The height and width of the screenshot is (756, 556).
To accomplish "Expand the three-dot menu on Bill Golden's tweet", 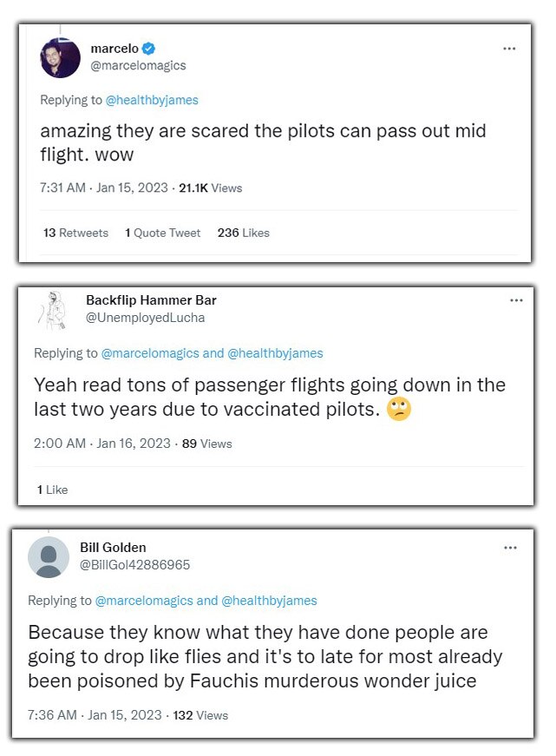I will (x=510, y=548).
